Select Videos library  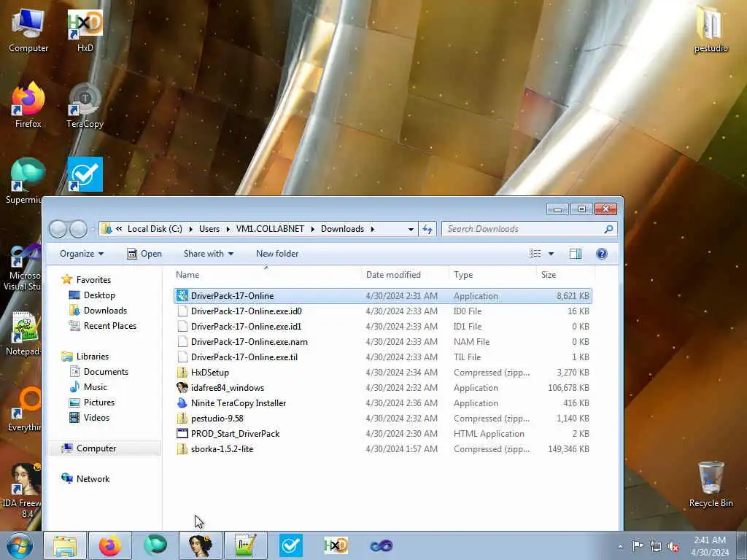tap(90, 418)
